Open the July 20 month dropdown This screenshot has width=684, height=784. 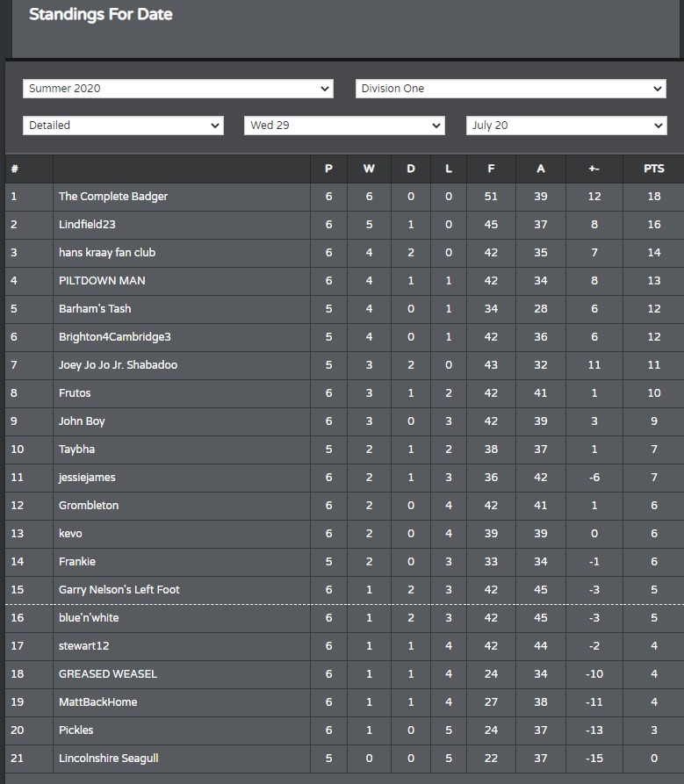click(x=566, y=126)
